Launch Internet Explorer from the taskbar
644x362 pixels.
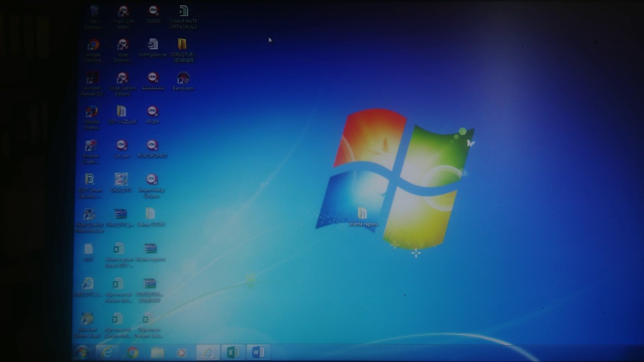(x=107, y=353)
